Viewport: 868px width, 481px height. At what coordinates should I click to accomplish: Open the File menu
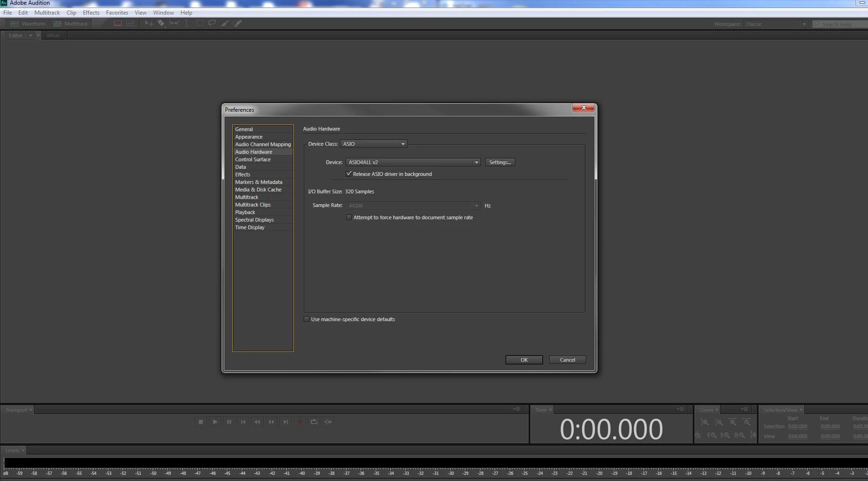(x=8, y=13)
